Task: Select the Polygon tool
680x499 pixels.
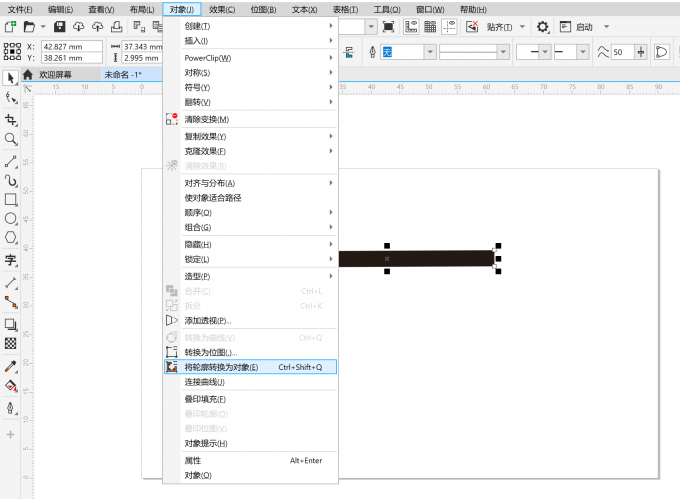Action: (x=11, y=238)
